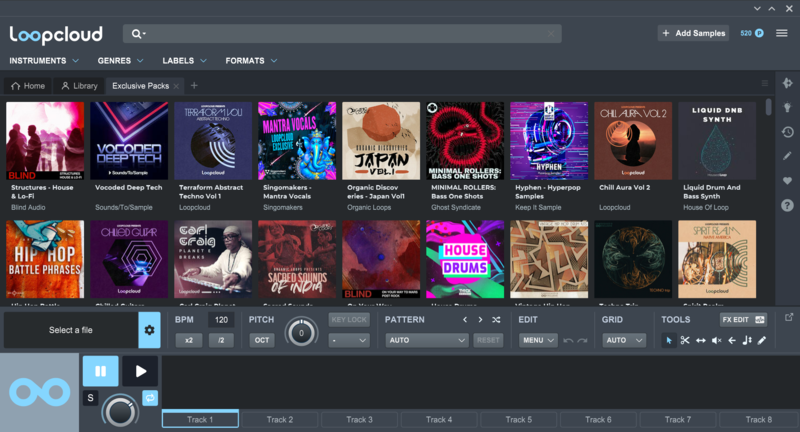
Task: Open favorites via the heart icon
Action: (788, 181)
